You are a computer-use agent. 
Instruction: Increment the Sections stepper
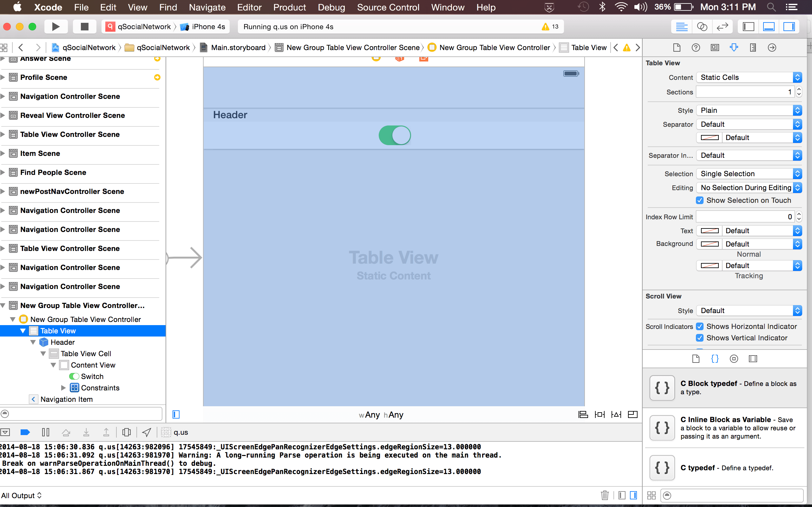(799, 89)
